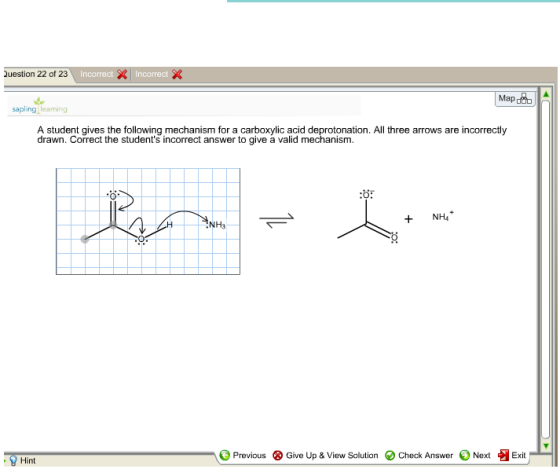Open the second Incorrect attempt tab
560x469 pixels.
(158, 74)
